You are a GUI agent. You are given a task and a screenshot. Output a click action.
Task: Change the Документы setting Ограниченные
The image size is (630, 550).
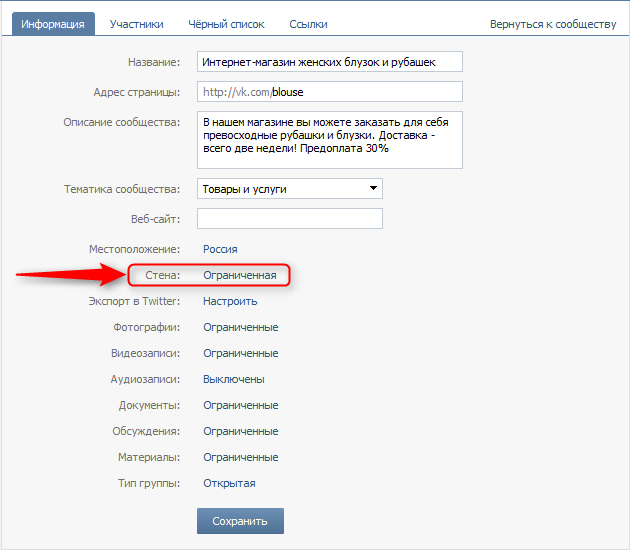pyautogui.click(x=241, y=405)
